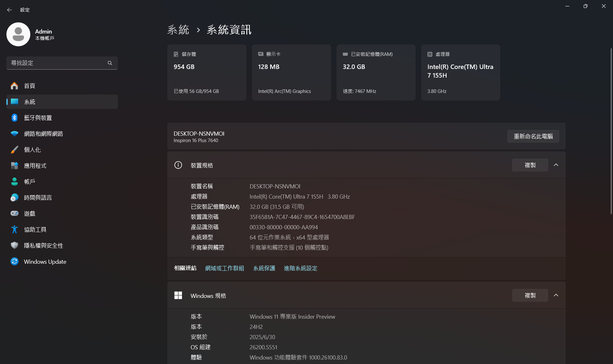
Task: Open 網域或工作群組 link
Action: [225, 268]
